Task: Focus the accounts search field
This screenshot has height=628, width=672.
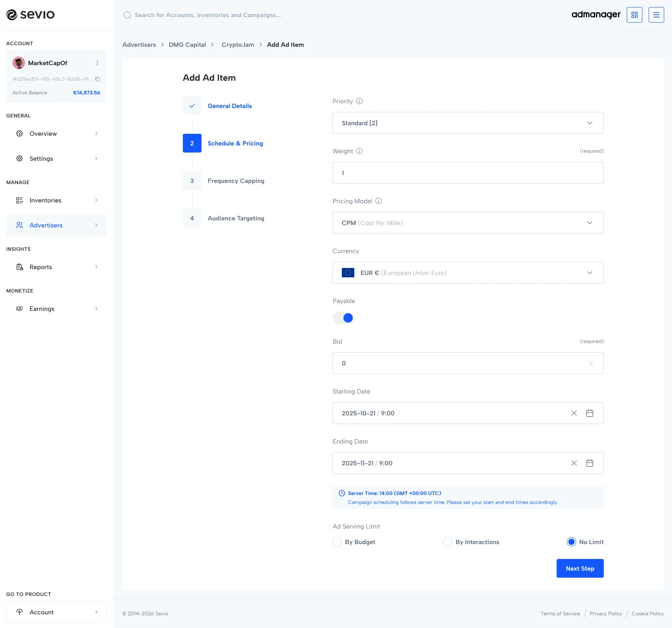Action: 208,15
